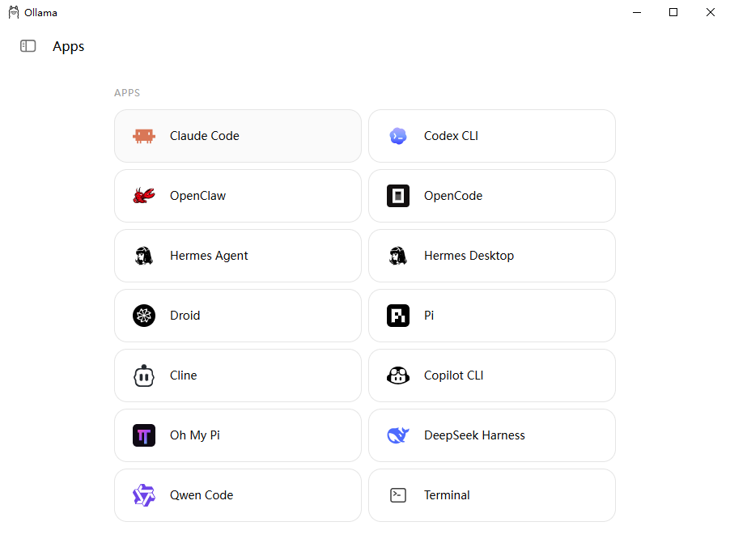Maximize the Ollama window

pos(673,13)
